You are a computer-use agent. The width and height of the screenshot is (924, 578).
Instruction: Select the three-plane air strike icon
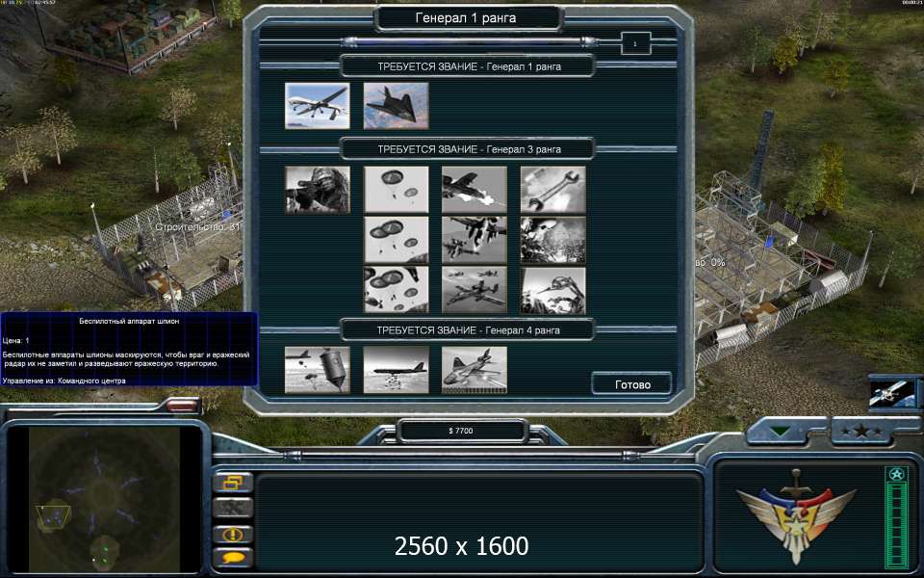pos(475,290)
